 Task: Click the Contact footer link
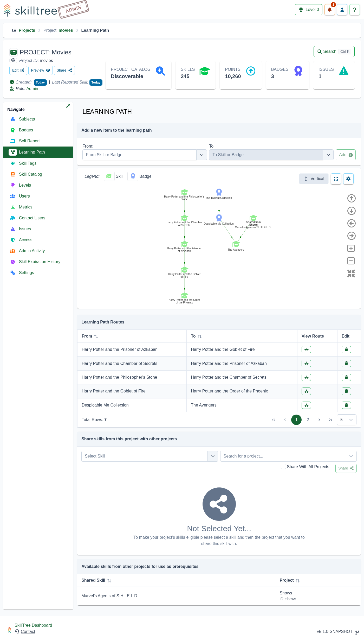(28, 632)
